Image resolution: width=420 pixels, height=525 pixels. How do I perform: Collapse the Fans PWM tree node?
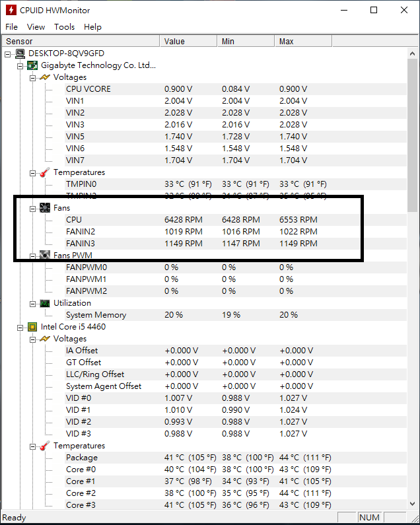pos(32,256)
